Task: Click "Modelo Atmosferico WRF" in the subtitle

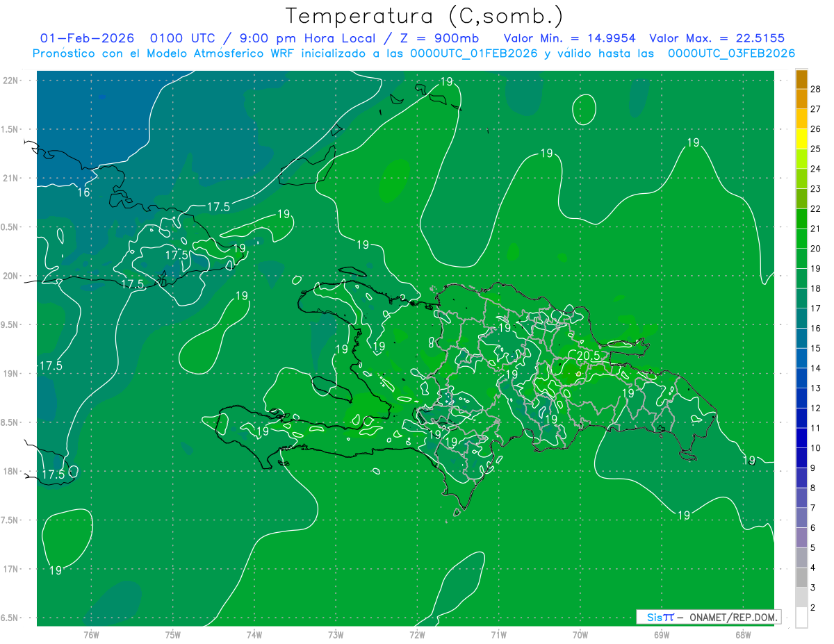Action: (x=226, y=53)
